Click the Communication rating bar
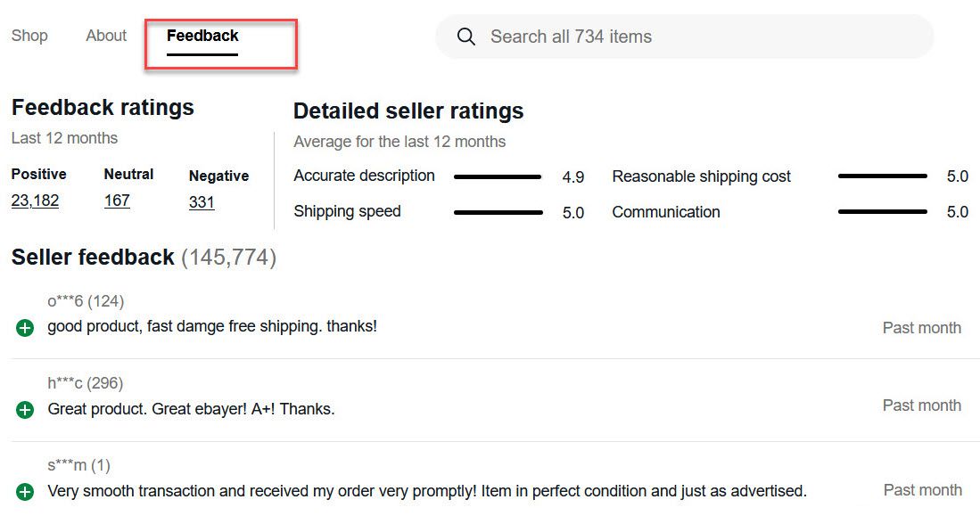The height and width of the screenshot is (516, 980). [882, 212]
